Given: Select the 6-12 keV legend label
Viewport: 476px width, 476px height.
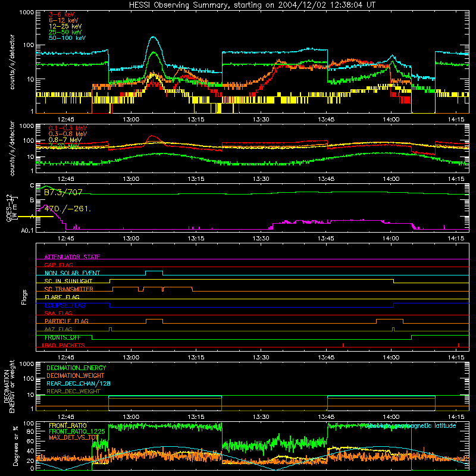Looking at the screenshot, I should (x=64, y=20).
